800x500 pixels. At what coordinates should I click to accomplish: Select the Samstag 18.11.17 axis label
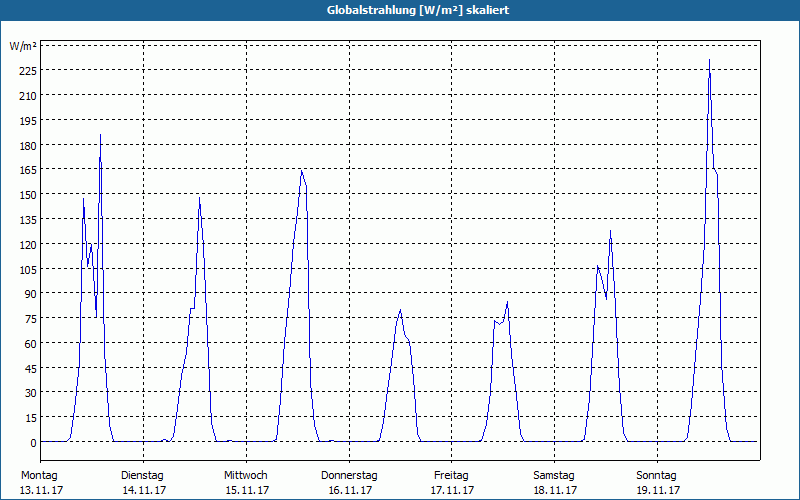pos(555,483)
